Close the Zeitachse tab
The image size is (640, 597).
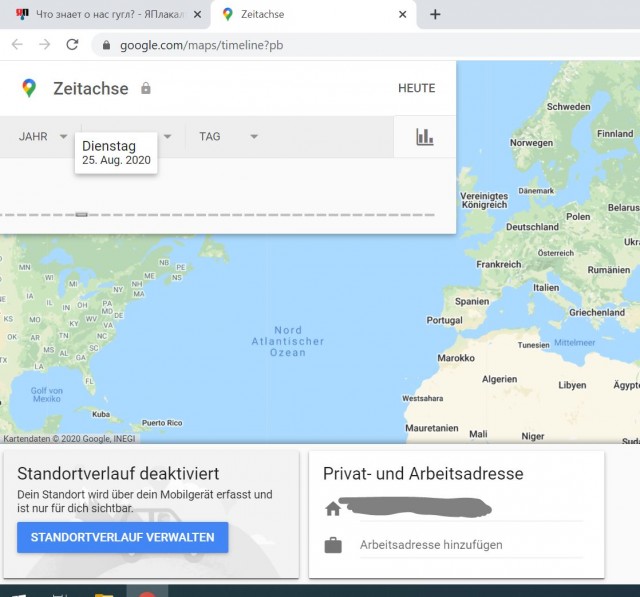coord(402,14)
